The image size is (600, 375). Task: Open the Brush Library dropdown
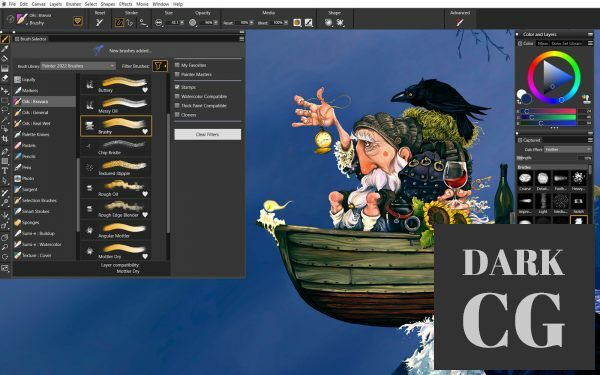click(x=78, y=66)
